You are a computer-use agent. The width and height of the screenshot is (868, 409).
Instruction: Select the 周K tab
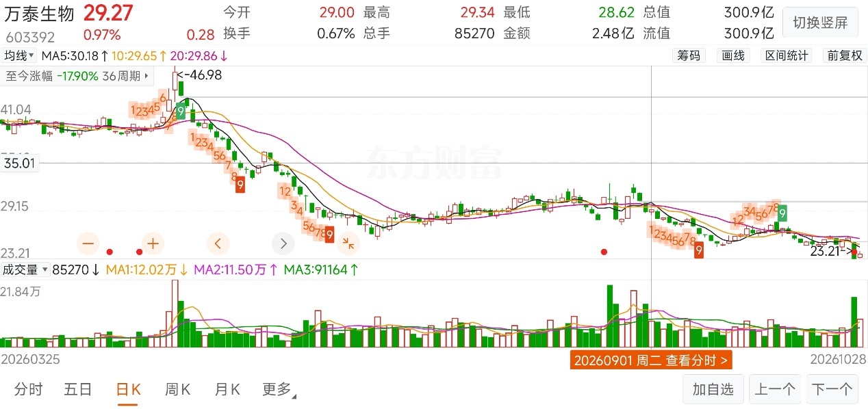(177, 389)
